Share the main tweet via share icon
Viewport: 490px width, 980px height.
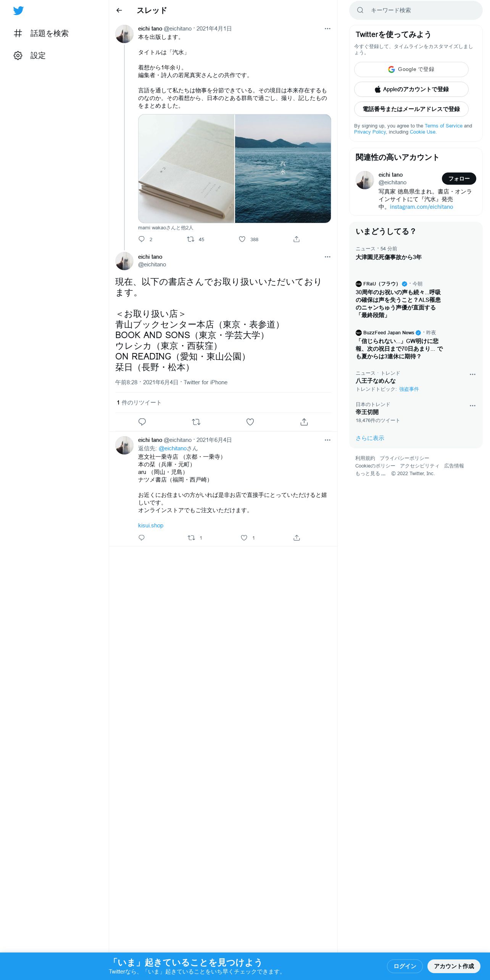coord(304,422)
